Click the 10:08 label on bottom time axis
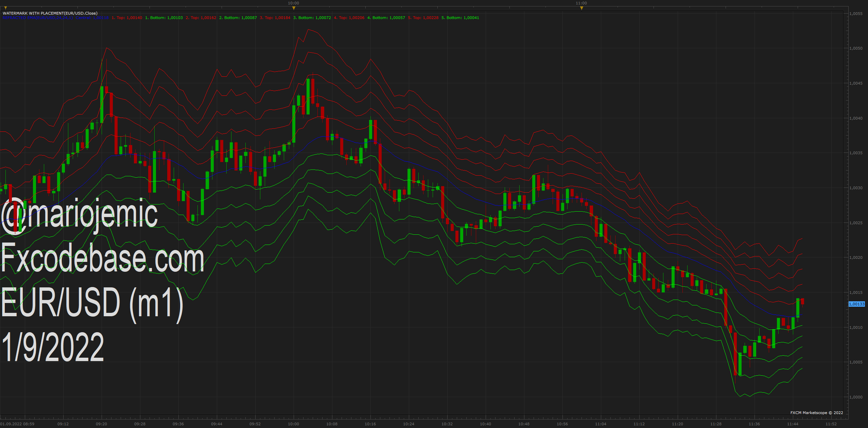This screenshot has height=428, width=868. click(x=332, y=424)
